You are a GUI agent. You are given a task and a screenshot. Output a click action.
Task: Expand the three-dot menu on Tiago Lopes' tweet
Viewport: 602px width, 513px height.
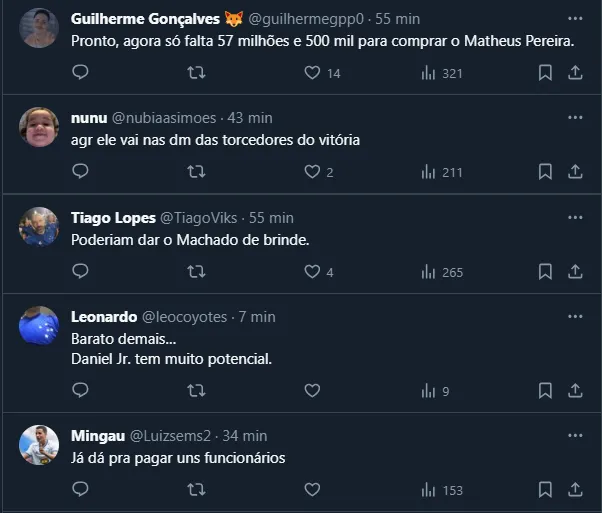[575, 217]
